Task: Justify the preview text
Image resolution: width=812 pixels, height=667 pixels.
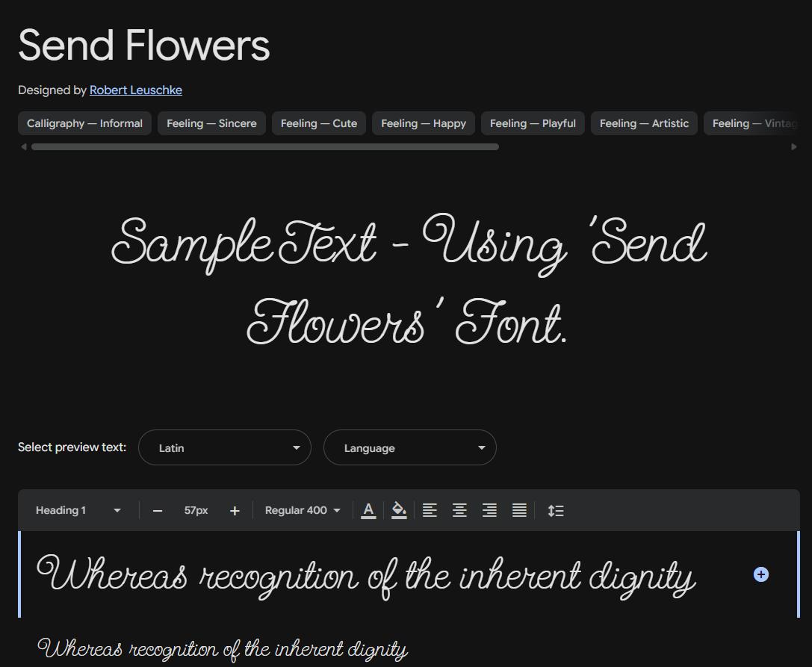Action: [x=519, y=511]
